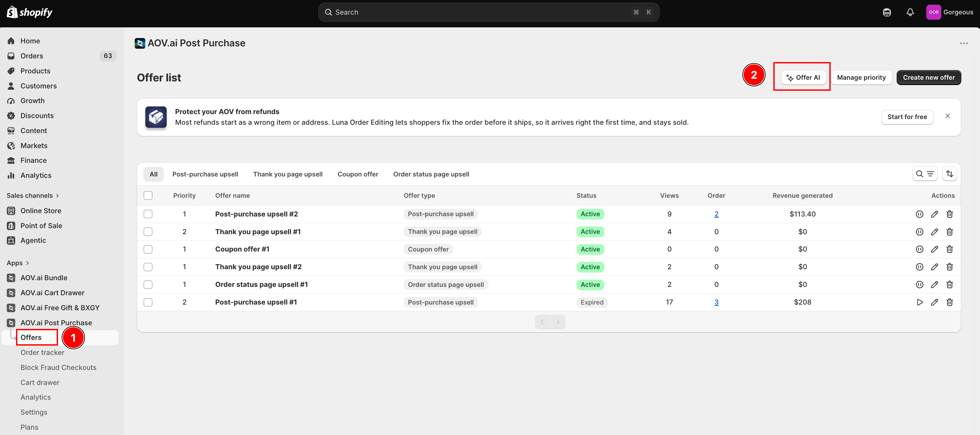This screenshot has width=980, height=435.
Task: Pause the Coupon offer #1 offer
Action: pos(920,249)
